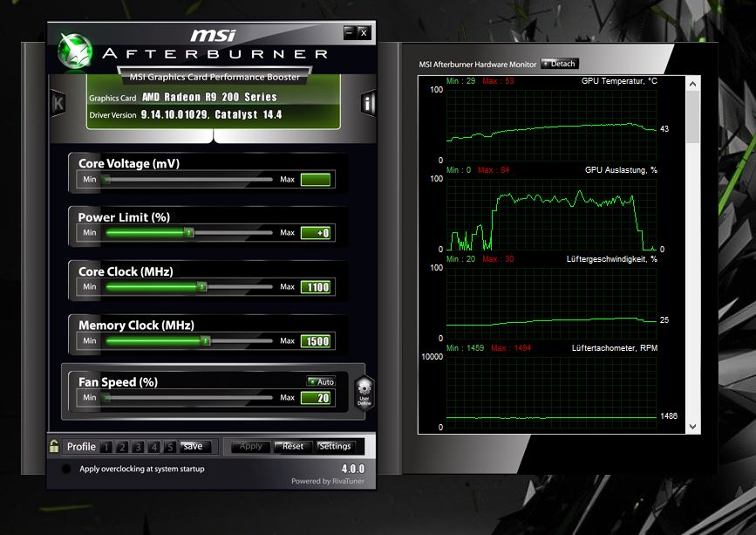Image resolution: width=756 pixels, height=535 pixels.
Task: Click the GPU Temperatur graph
Action: tap(551, 125)
